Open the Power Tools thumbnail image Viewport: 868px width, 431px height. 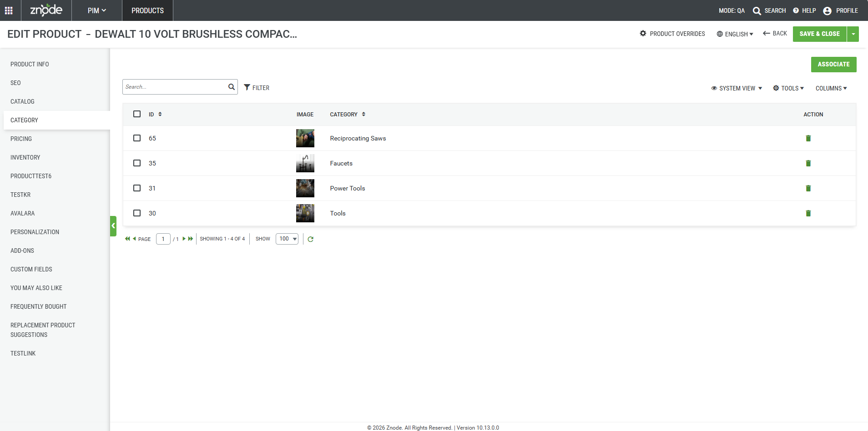[305, 188]
